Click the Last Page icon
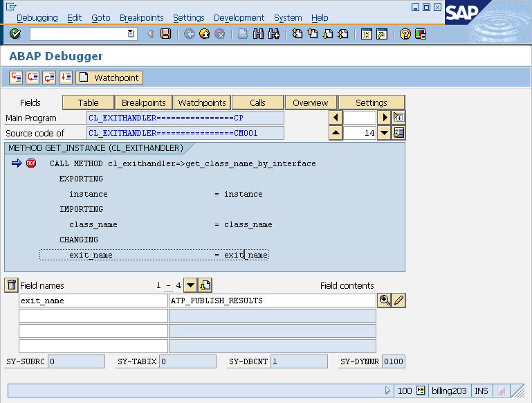The image size is (532, 403). (x=343, y=34)
